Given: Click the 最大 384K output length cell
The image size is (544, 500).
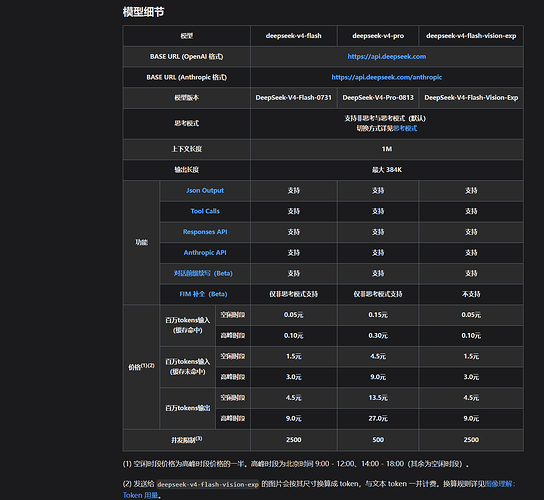Looking at the screenshot, I should click(x=387, y=170).
